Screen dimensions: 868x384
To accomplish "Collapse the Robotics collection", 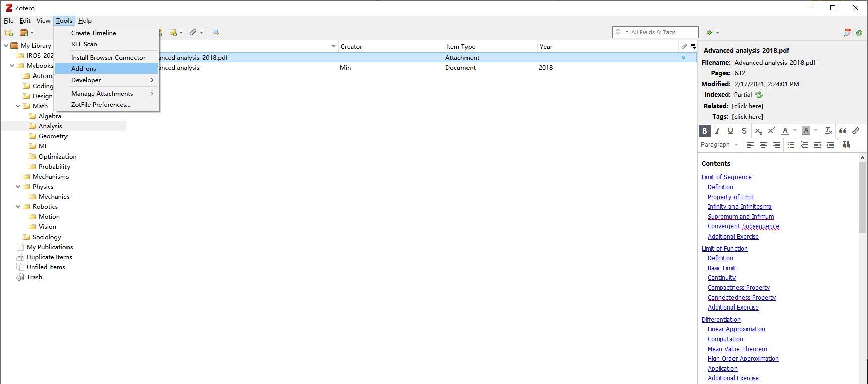I will click(18, 206).
